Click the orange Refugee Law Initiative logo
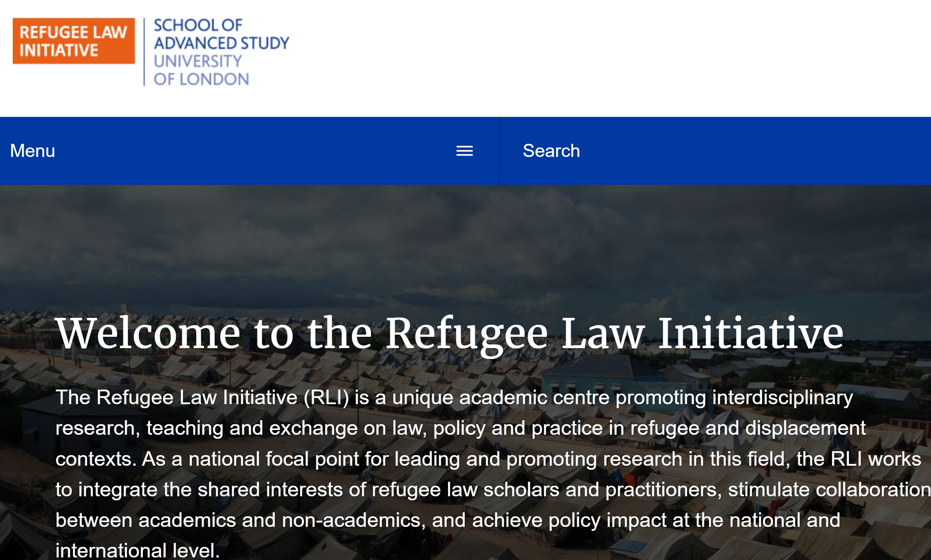Image resolution: width=931 pixels, height=560 pixels. click(x=73, y=41)
